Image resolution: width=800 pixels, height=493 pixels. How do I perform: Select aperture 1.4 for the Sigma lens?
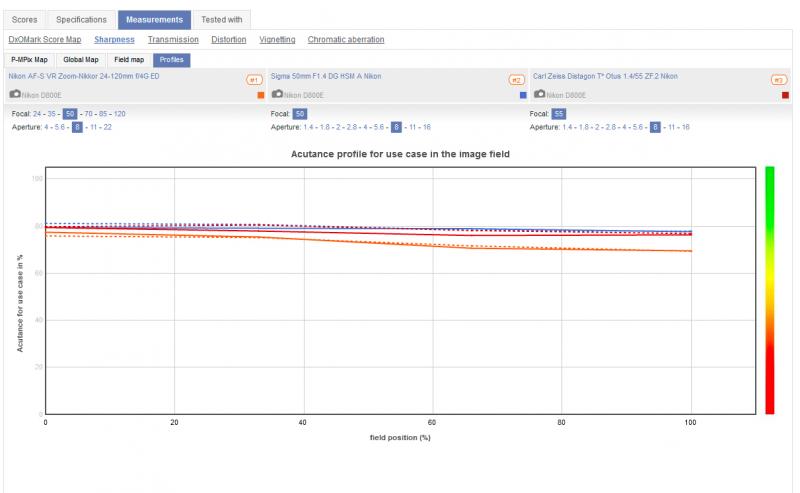[x=308, y=127]
